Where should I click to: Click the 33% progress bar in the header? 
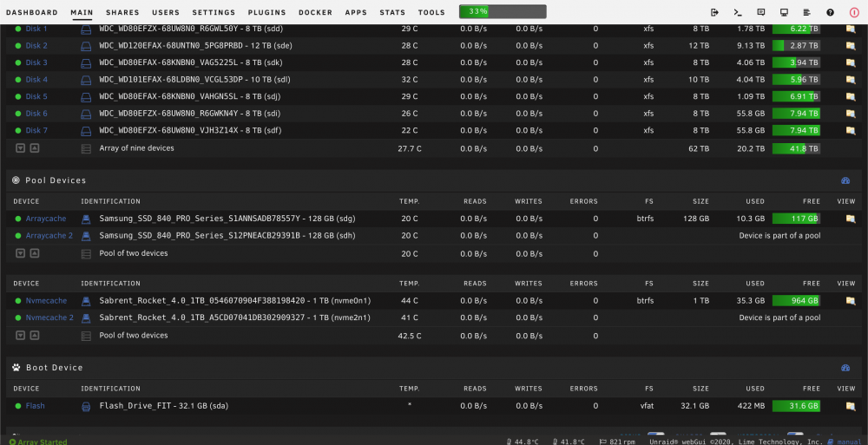click(503, 11)
